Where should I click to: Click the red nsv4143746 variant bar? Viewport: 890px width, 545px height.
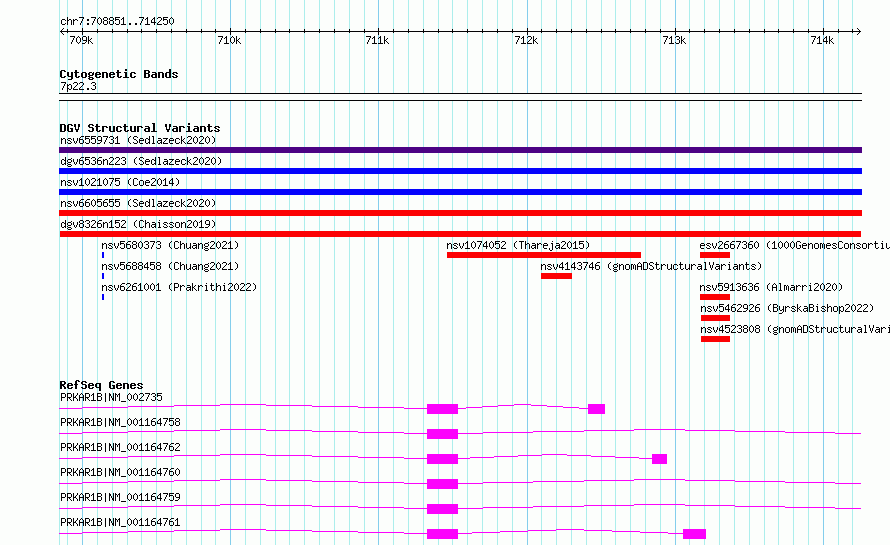pyautogui.click(x=556, y=276)
